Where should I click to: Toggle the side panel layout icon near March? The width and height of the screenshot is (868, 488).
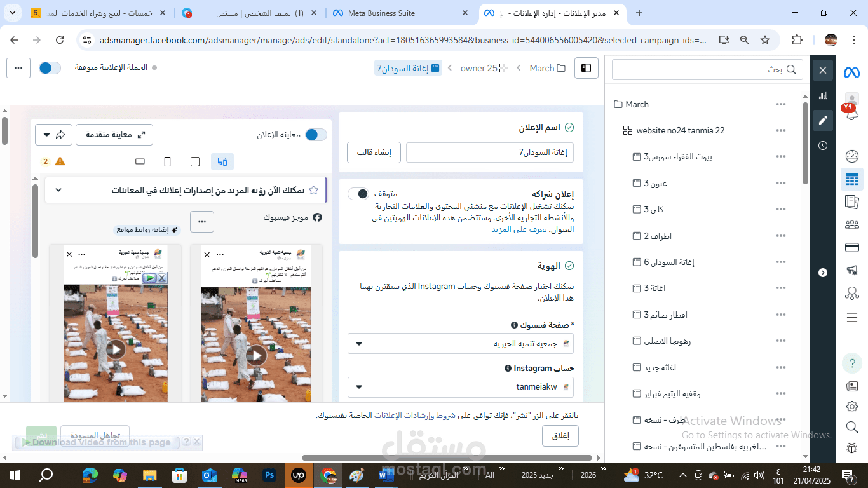point(587,68)
